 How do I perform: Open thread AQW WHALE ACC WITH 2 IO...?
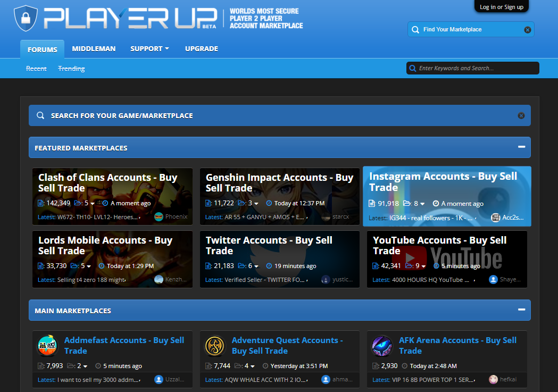[265, 380]
